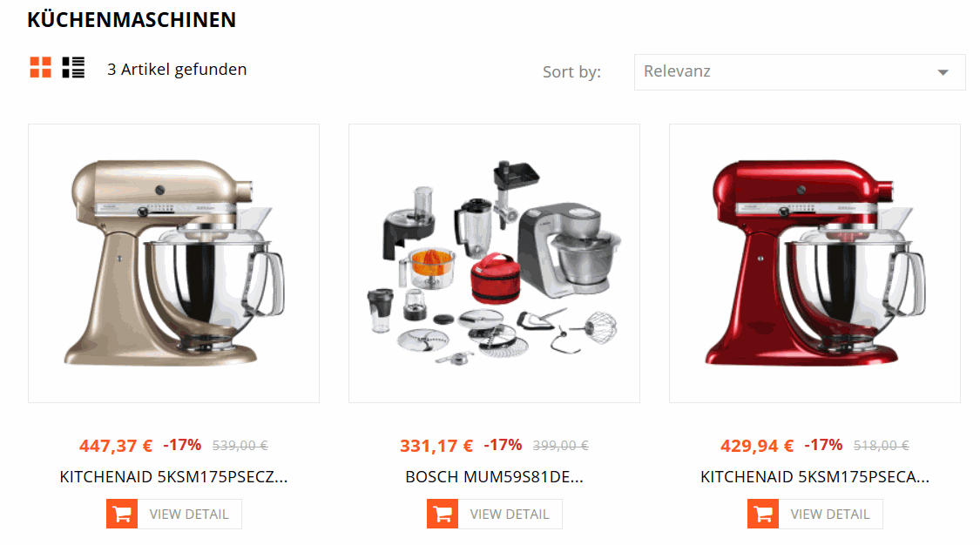980x545 pixels.
Task: Click the 331,17 € price
Action: tap(436, 446)
